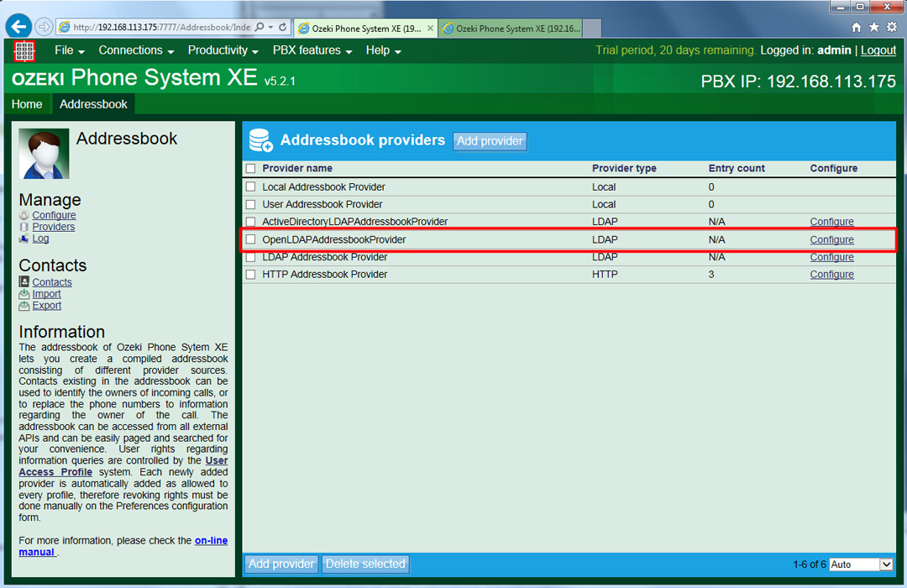Click the search magnifier in the address bar
The image size is (907, 588).
pos(260,27)
